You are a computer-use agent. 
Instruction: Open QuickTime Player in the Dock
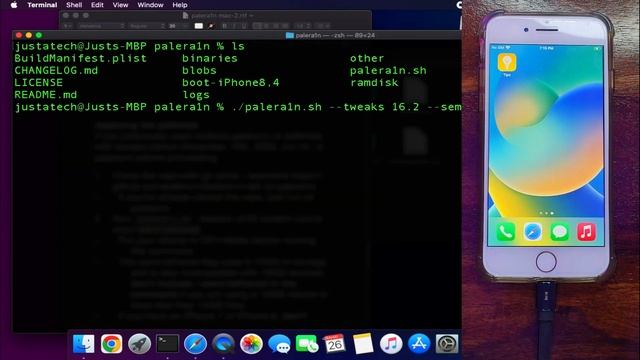pyautogui.click(x=223, y=344)
